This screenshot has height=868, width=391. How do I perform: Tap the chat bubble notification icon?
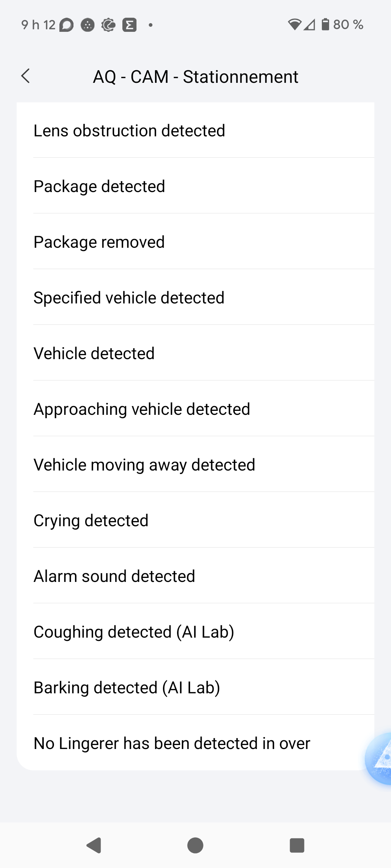pyautogui.click(x=66, y=25)
